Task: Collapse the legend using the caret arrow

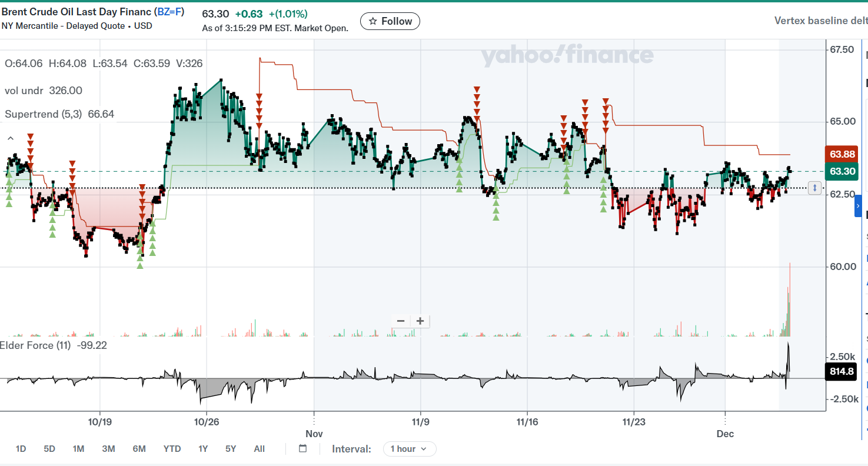Action: tap(9, 138)
